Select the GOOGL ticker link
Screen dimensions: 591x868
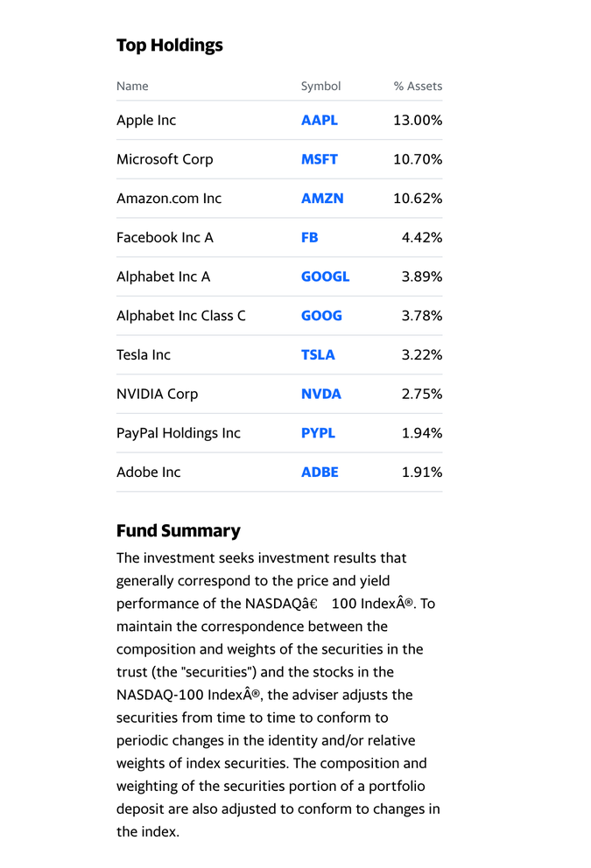pos(325,276)
